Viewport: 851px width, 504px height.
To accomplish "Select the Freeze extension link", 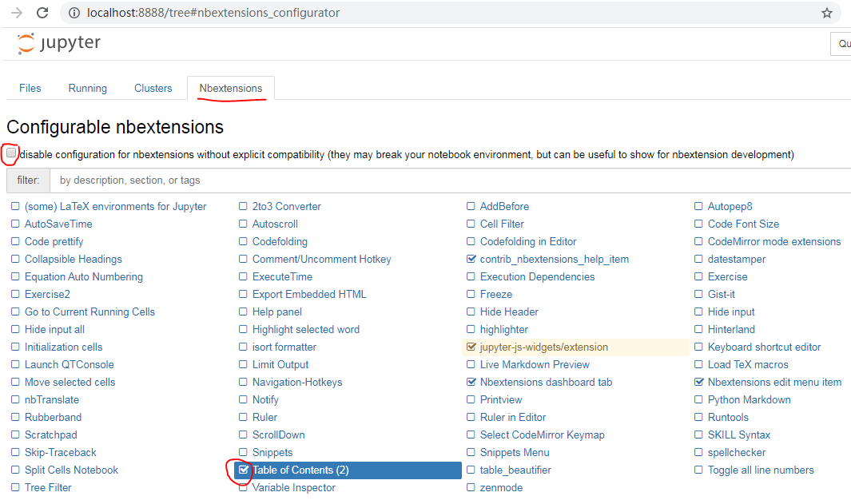I will pyautogui.click(x=496, y=294).
